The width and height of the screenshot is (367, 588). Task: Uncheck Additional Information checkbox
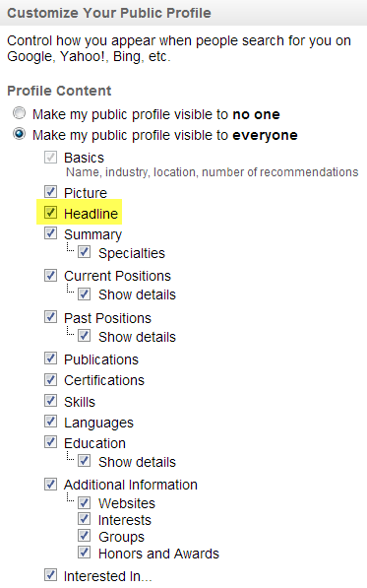50,484
